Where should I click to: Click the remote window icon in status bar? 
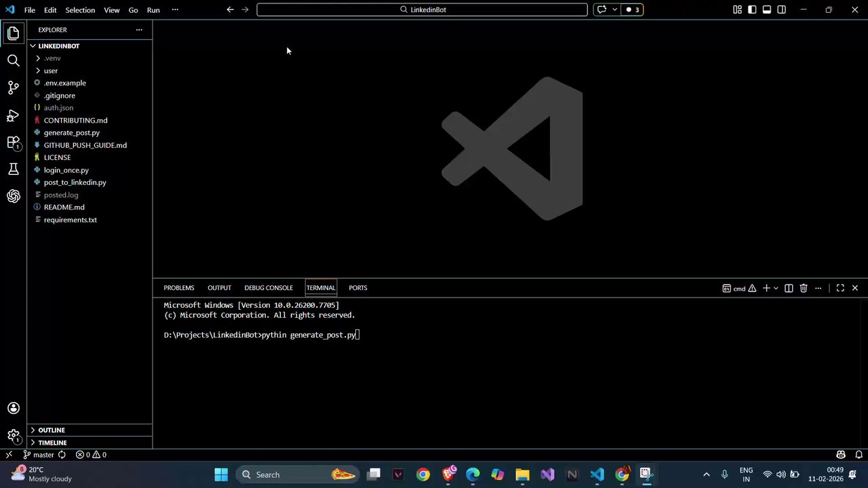point(9,455)
